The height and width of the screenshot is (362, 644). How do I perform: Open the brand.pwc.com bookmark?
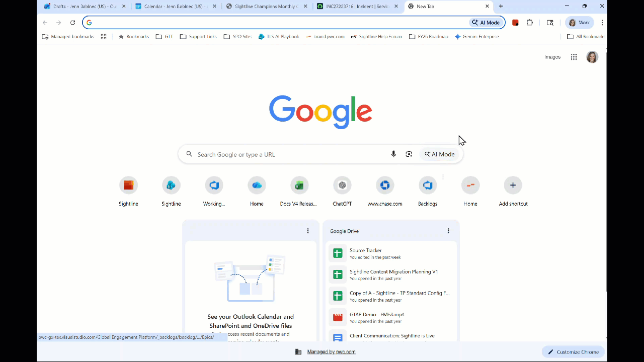pyautogui.click(x=326, y=37)
